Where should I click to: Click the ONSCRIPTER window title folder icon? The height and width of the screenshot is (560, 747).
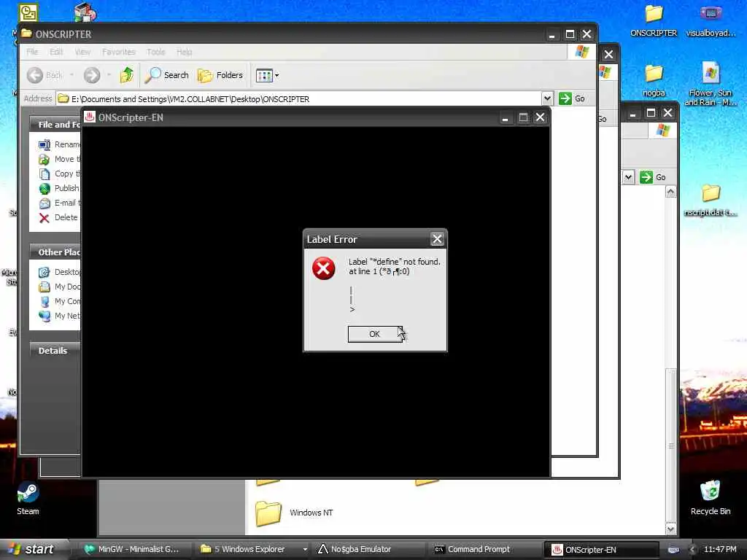click(x=26, y=34)
